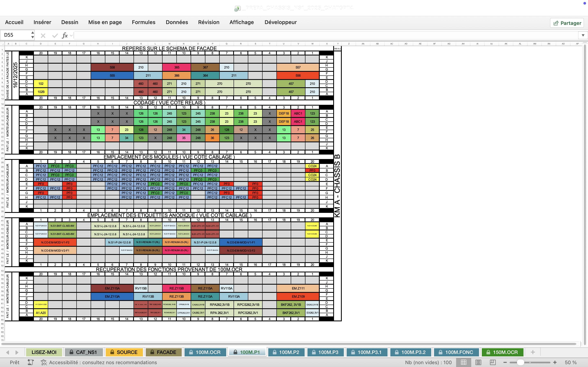Switch to Normal view
The height and width of the screenshot is (367, 588).
[463, 362]
